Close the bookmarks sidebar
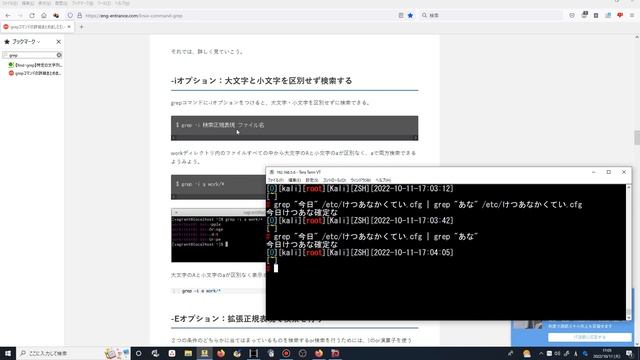The image size is (640, 360). point(58,42)
